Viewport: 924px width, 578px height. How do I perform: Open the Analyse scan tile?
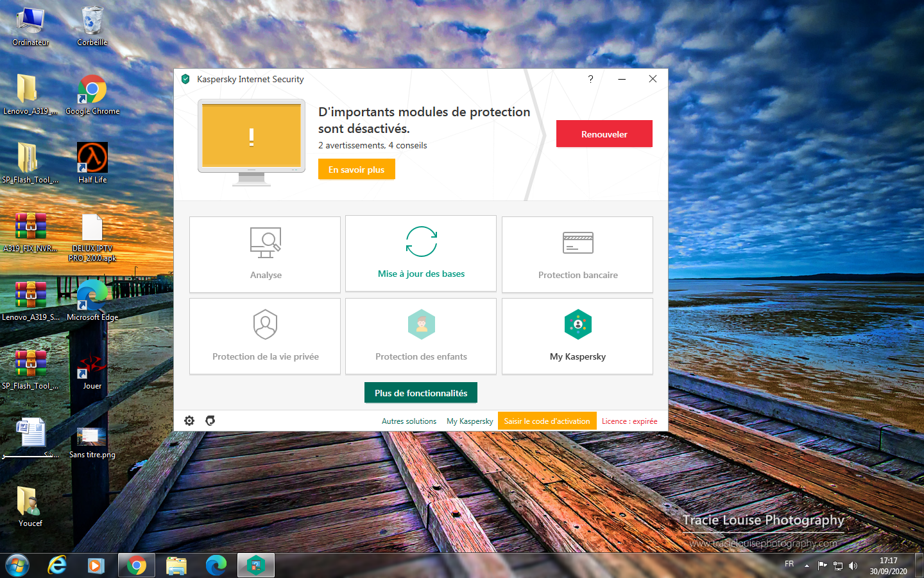click(265, 254)
